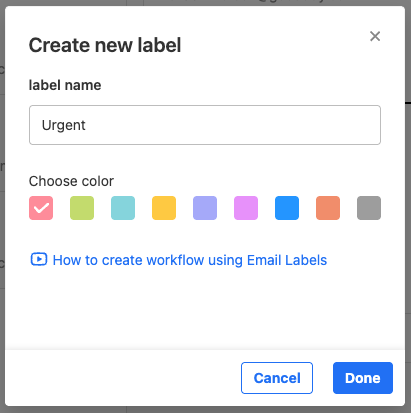Focus the label name input field
Viewport: 411px width, 413px height.
[x=205, y=125]
